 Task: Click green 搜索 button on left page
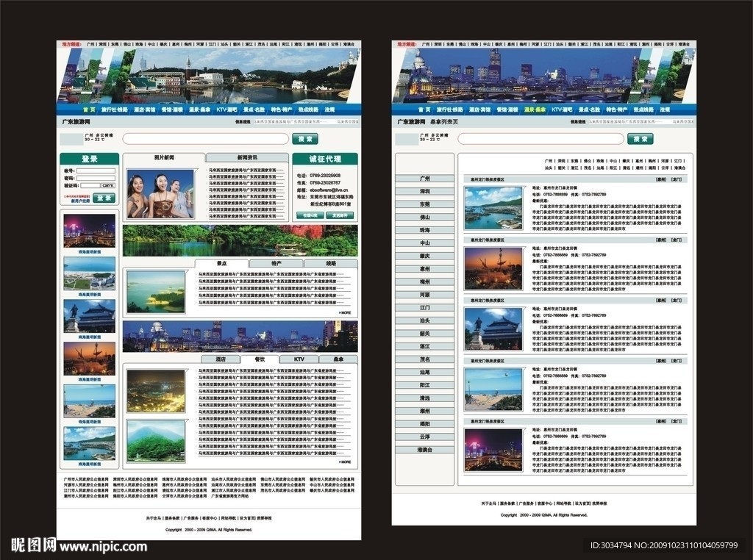305,139
